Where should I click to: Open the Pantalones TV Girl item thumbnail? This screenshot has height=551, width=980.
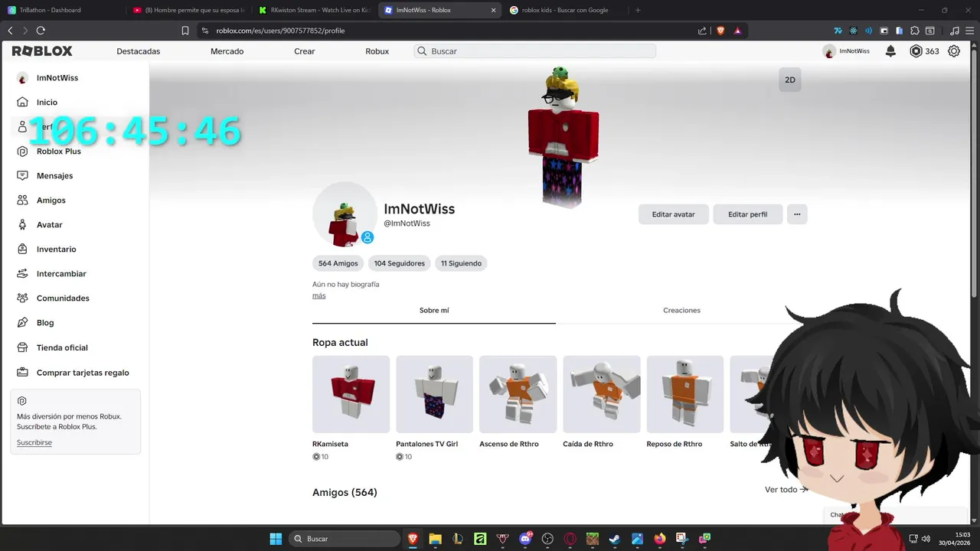434,394
